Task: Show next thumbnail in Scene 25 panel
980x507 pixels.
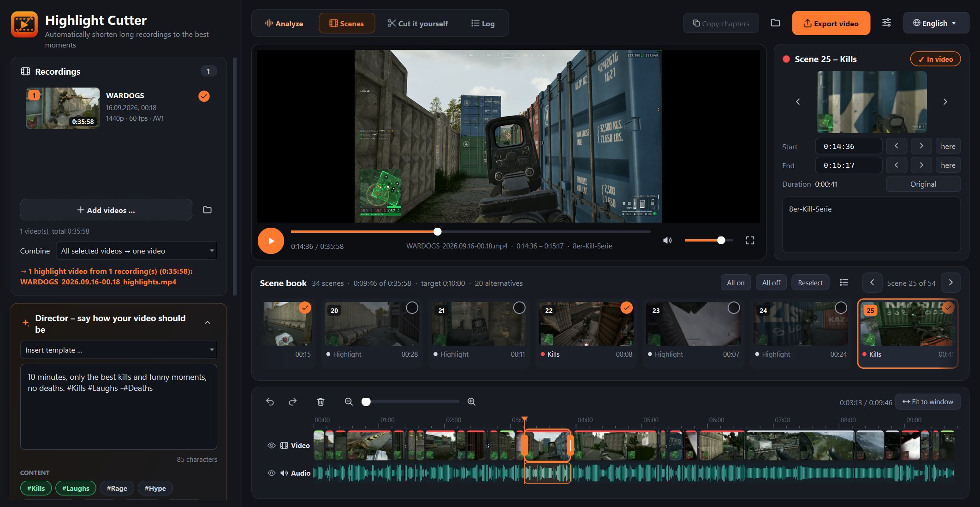Action: click(x=945, y=102)
